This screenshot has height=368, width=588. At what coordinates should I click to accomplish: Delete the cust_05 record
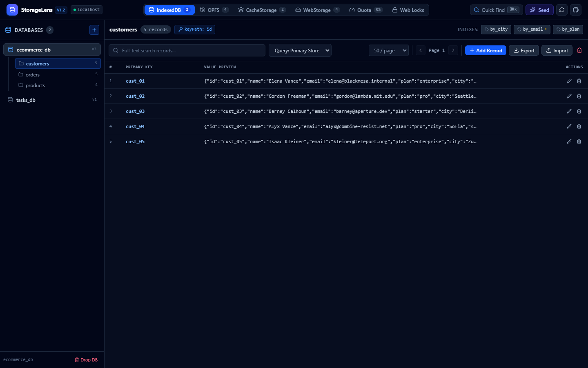579,141
